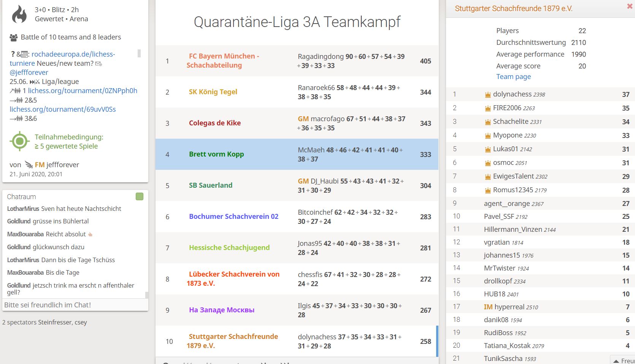Select Stuttgarter Schachfreunde 1879 team row
This screenshot has width=635, height=364.
pyautogui.click(x=297, y=341)
